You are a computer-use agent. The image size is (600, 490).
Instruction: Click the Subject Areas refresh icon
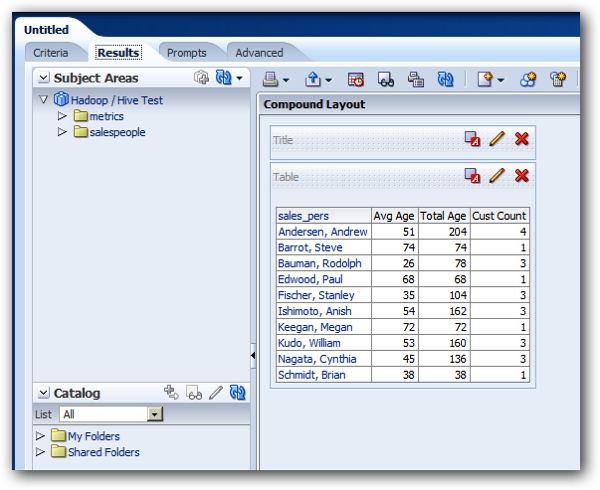coord(223,77)
